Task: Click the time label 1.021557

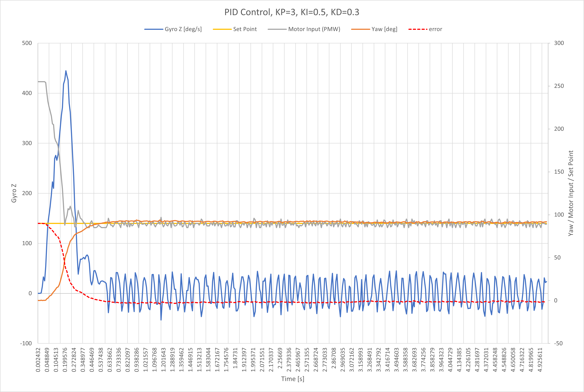Action: [146, 360]
